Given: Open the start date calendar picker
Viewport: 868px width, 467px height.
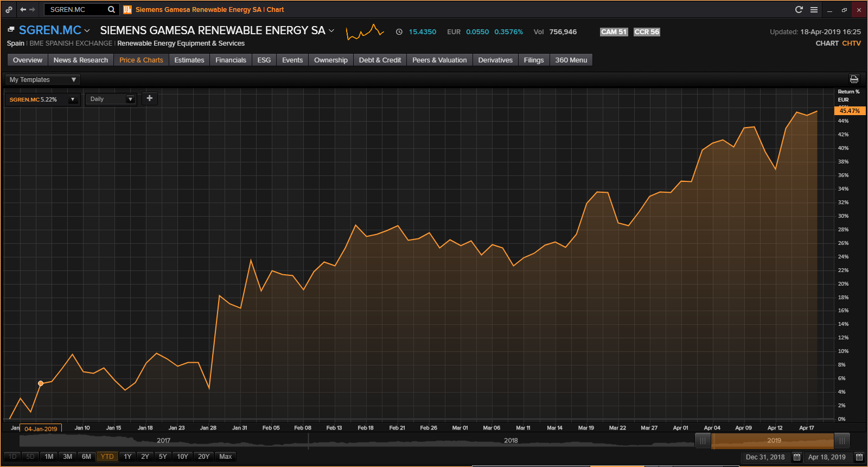Looking at the screenshot, I should click(x=797, y=457).
